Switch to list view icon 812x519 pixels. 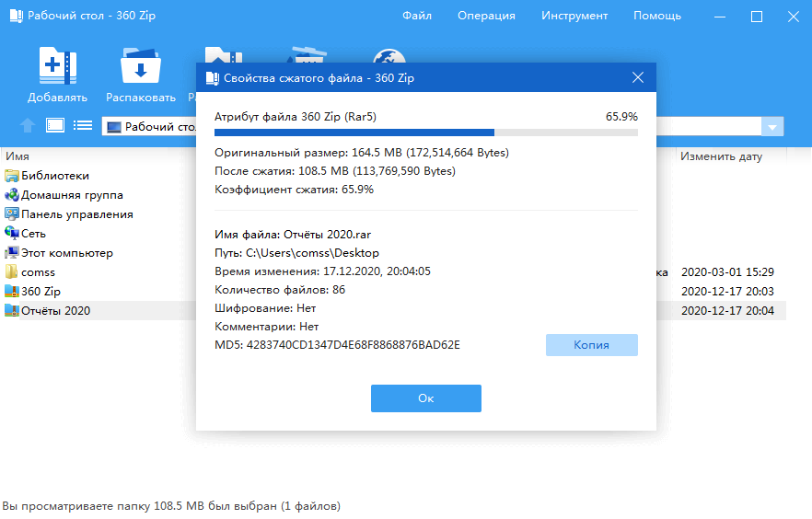click(x=83, y=126)
